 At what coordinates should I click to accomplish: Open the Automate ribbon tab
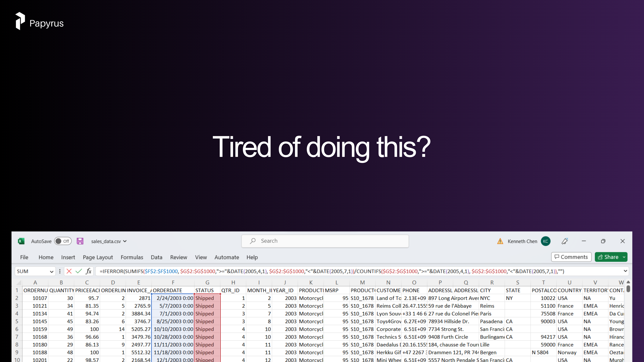[227, 257]
